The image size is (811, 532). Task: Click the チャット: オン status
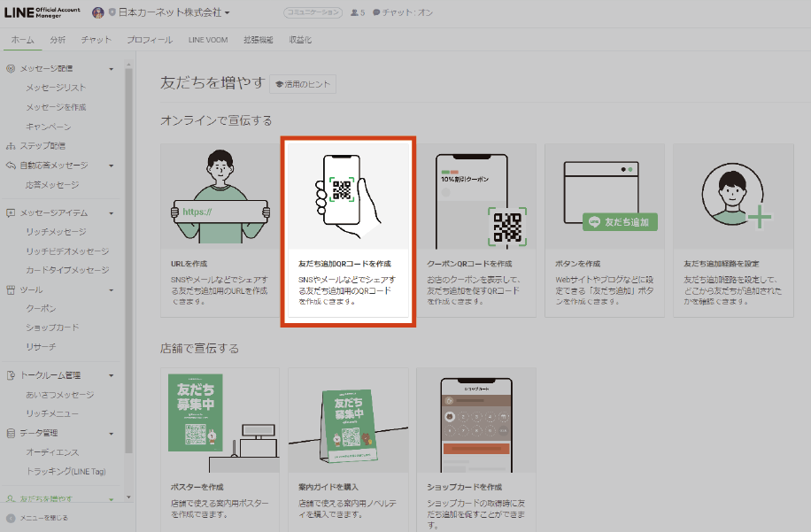point(403,12)
